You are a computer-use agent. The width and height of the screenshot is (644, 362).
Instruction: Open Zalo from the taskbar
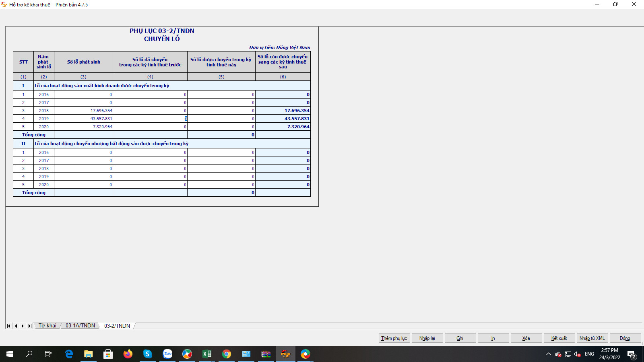(x=167, y=354)
